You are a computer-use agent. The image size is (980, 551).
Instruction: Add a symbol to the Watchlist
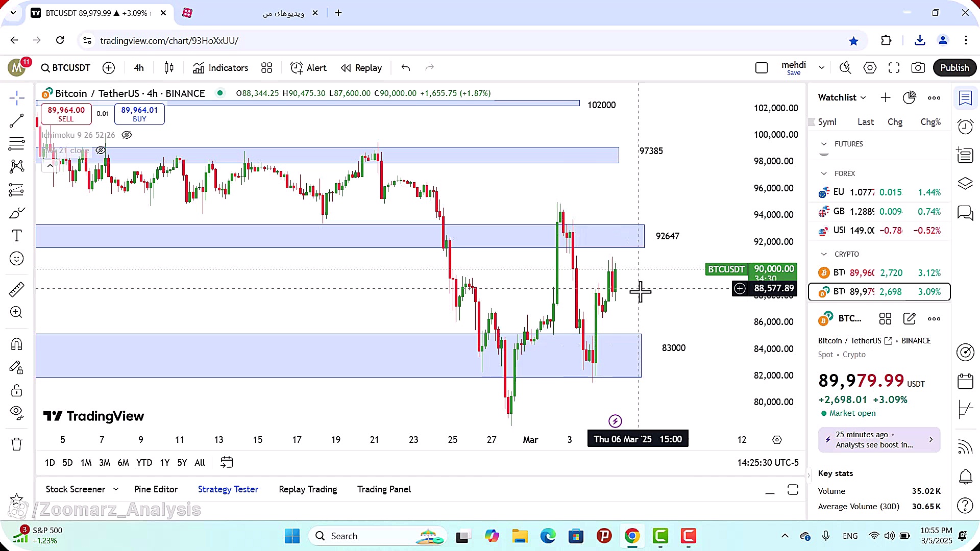886,97
